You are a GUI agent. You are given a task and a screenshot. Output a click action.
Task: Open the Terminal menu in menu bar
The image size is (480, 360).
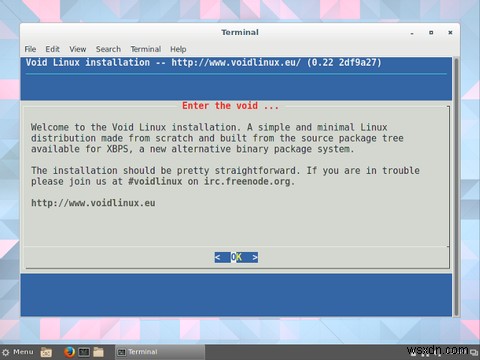click(x=146, y=49)
